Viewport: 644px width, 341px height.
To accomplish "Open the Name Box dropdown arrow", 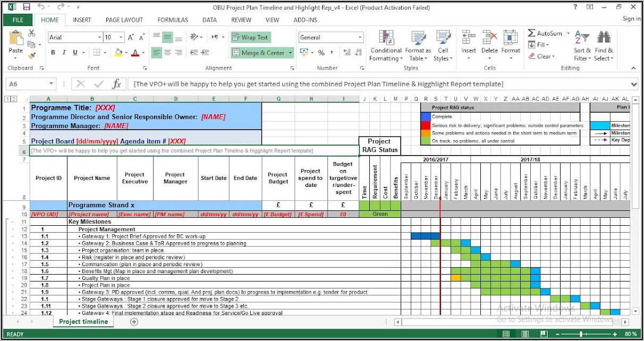I will (52, 84).
